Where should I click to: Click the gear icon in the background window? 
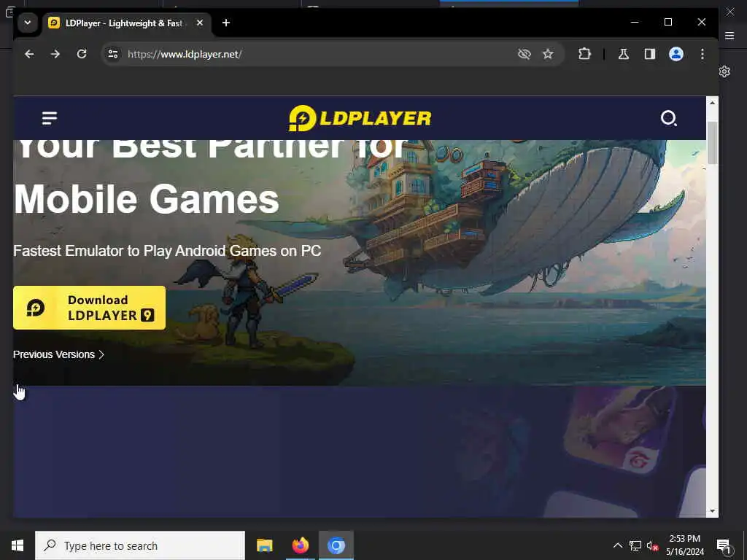point(724,71)
